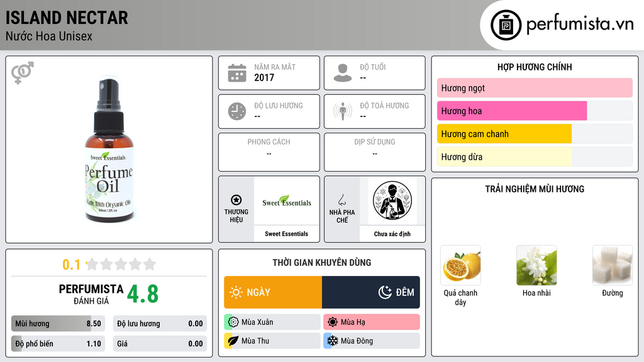Screen dimensions: 644x362
Task: Open the Quả chanh dây passion fruit thumbnail
Action: pos(460,266)
